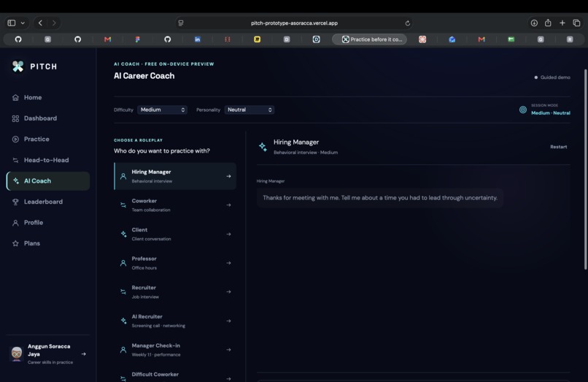This screenshot has width=588, height=382.
Task: Open browser downloads
Action: [x=534, y=23]
